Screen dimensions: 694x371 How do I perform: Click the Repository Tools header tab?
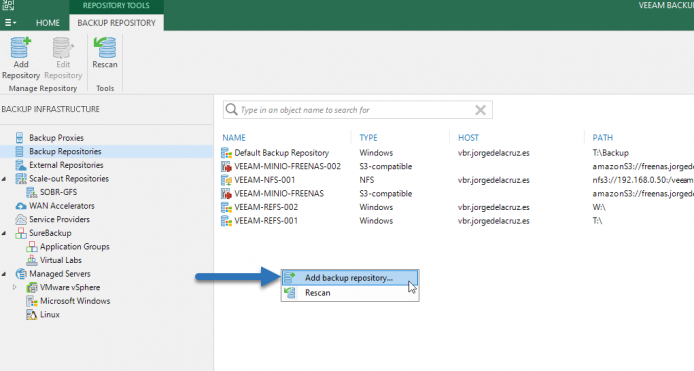point(116,6)
